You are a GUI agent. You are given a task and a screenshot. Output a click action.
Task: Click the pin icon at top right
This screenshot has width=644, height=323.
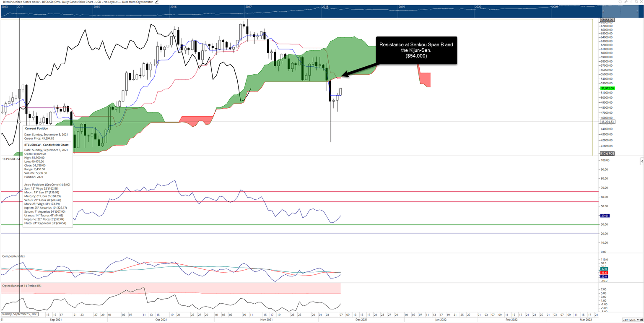626,2
